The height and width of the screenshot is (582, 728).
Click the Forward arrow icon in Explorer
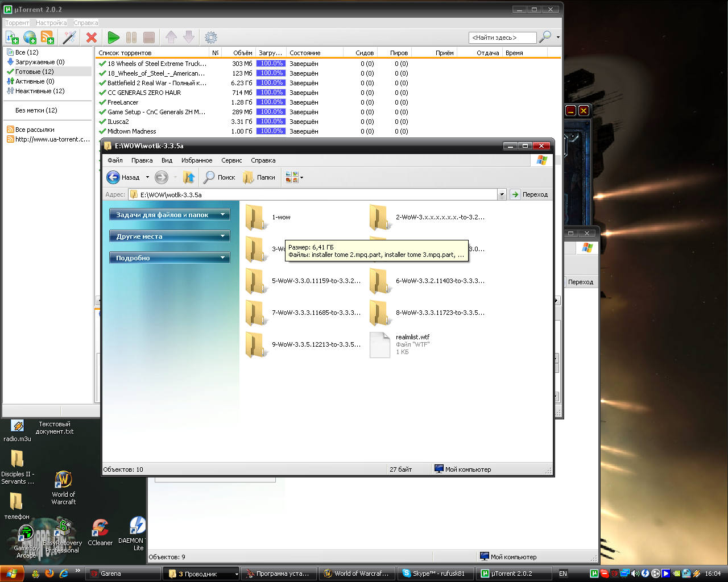point(162,177)
